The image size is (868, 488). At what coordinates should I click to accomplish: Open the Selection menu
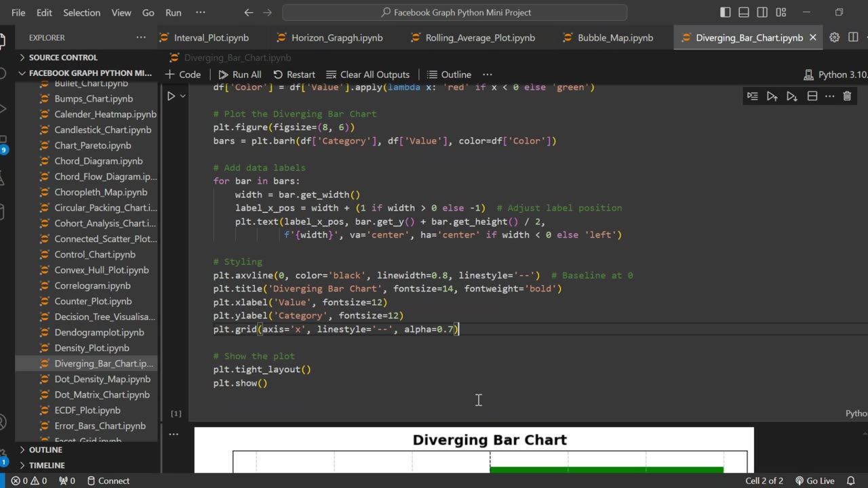pos(81,12)
